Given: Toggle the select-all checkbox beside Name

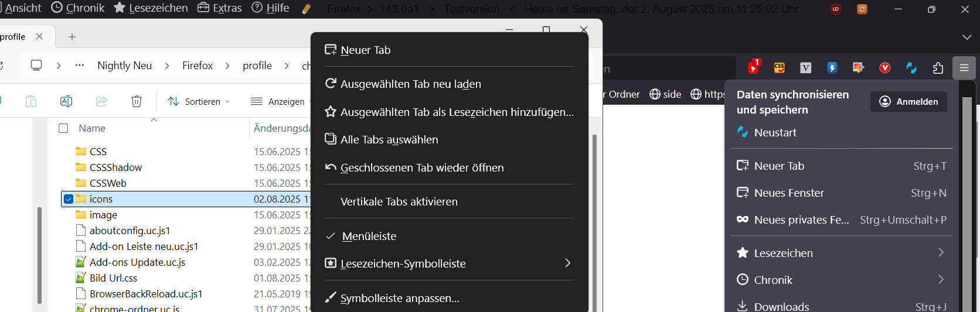Looking at the screenshot, I should [63, 128].
